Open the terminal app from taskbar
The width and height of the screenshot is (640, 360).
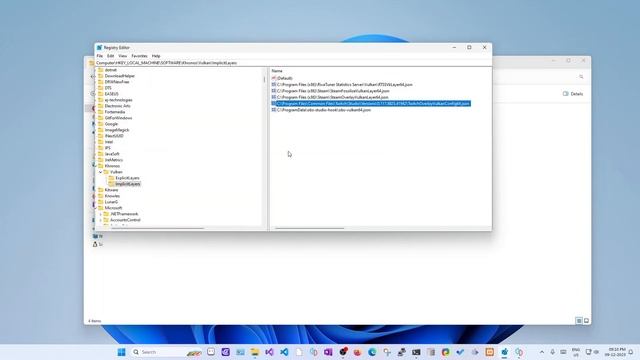click(x=416, y=352)
